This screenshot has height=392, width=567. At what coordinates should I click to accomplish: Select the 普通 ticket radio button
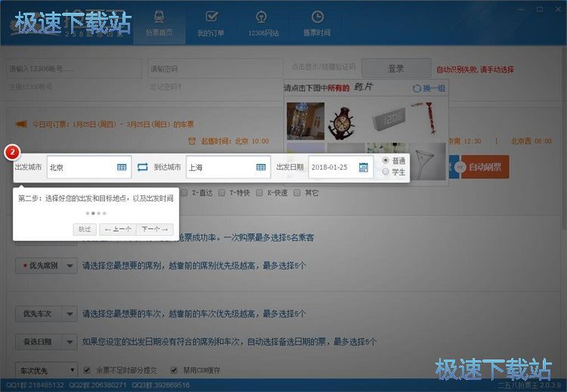coord(386,160)
